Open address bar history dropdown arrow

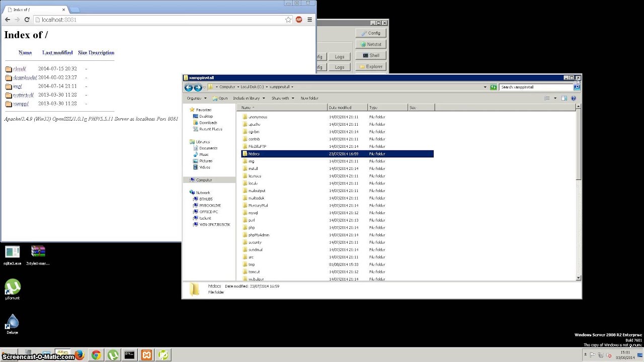485,87
